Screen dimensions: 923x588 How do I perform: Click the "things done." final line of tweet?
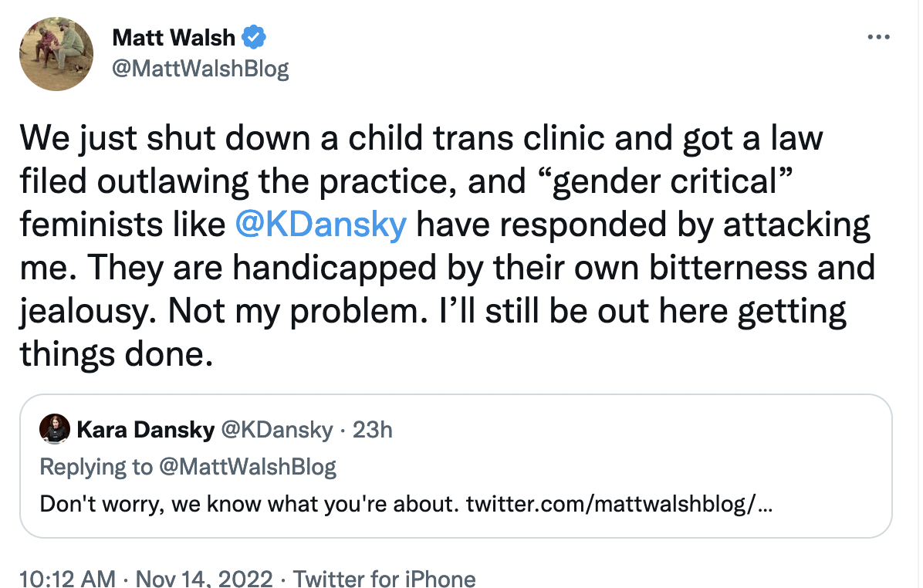pos(117,353)
